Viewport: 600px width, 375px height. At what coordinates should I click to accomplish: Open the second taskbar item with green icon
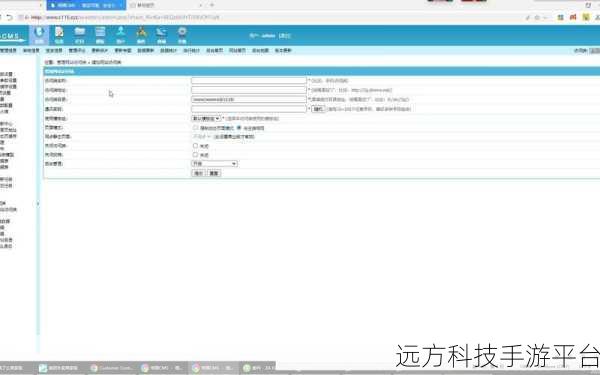pyautogui.click(x=60, y=368)
